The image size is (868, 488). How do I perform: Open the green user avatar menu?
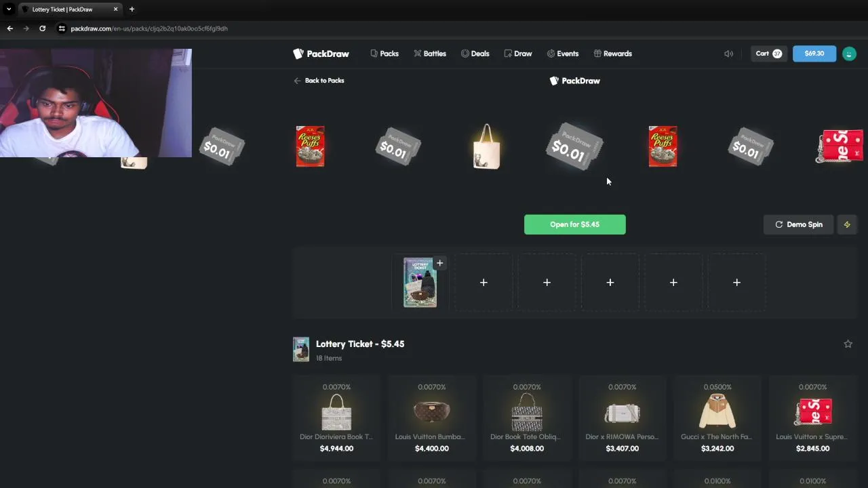click(x=849, y=54)
